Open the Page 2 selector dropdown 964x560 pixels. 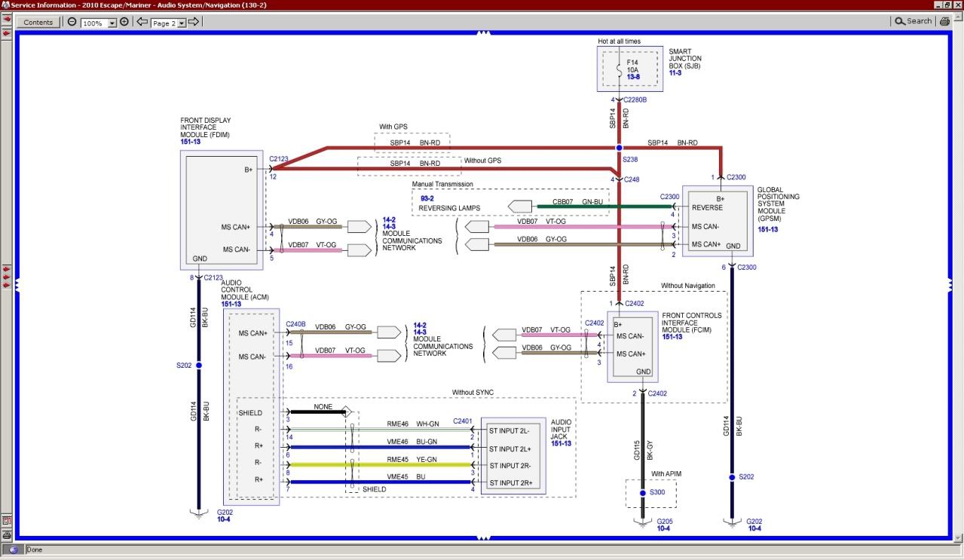pos(182,23)
